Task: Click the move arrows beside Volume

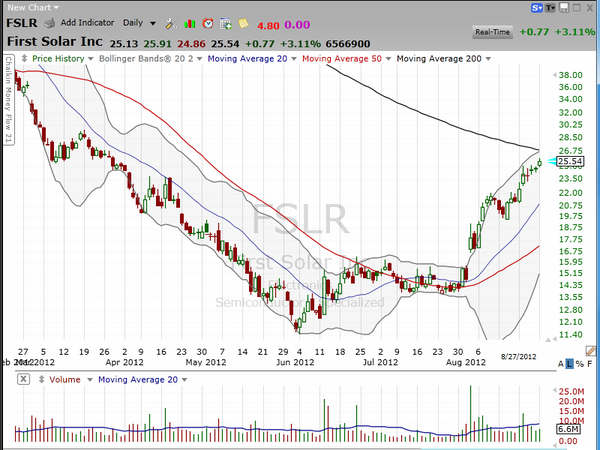Action: coord(41,379)
